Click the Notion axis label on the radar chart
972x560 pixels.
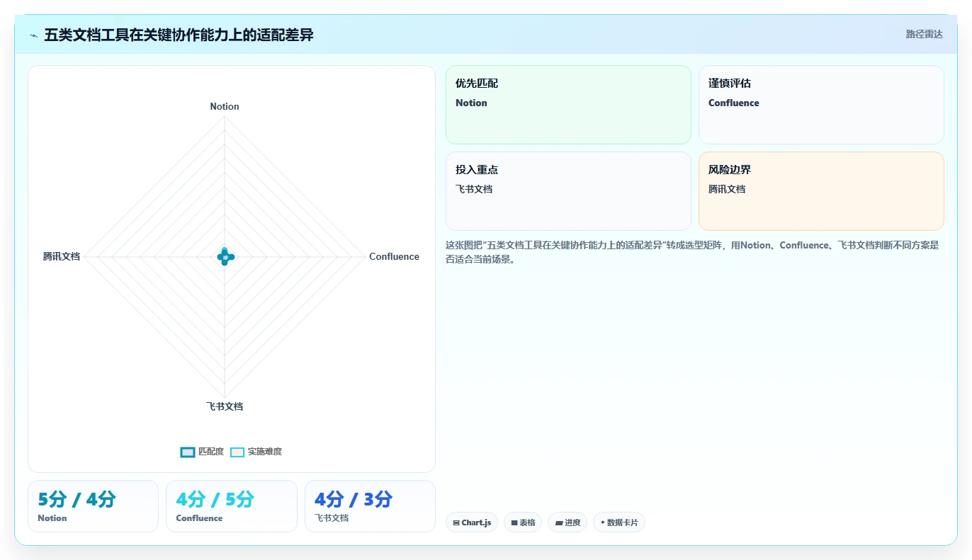pos(225,106)
